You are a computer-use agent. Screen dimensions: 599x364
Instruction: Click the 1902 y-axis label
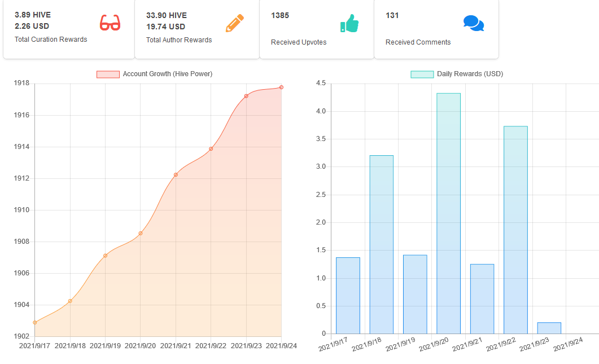click(21, 336)
